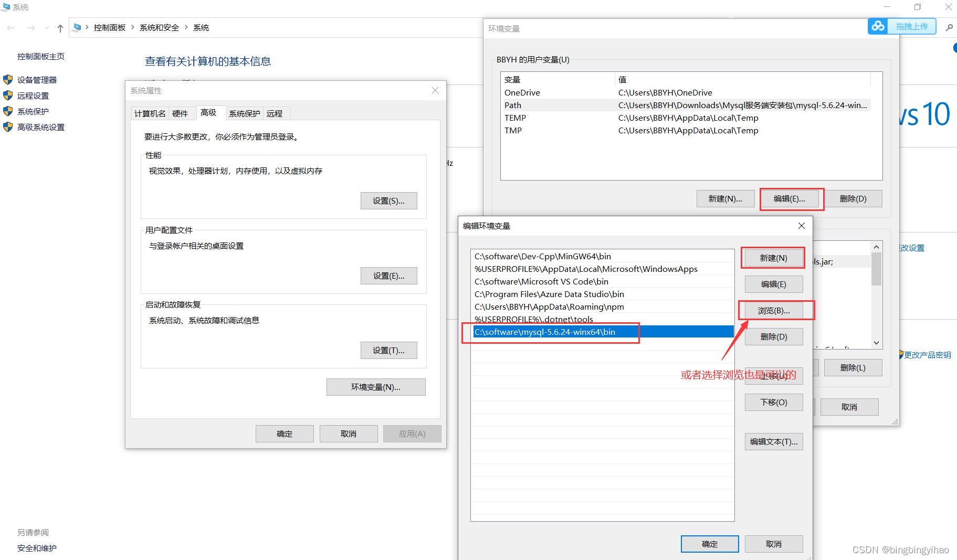Click the shield icon beside 远程设置
This screenshot has width=957, height=560.
pyautogui.click(x=8, y=96)
